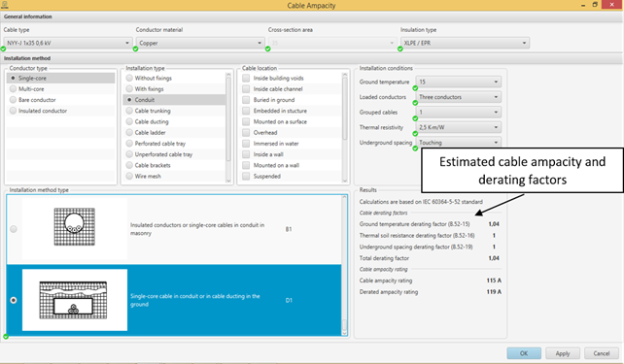Select Cable trunking installation type
The height and width of the screenshot is (364, 624).
pyautogui.click(x=129, y=111)
